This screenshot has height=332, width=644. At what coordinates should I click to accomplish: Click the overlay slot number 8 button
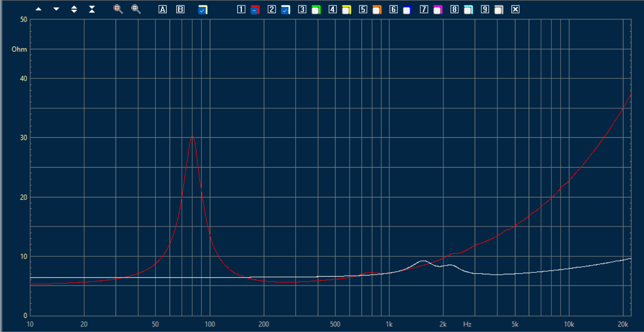coord(454,9)
